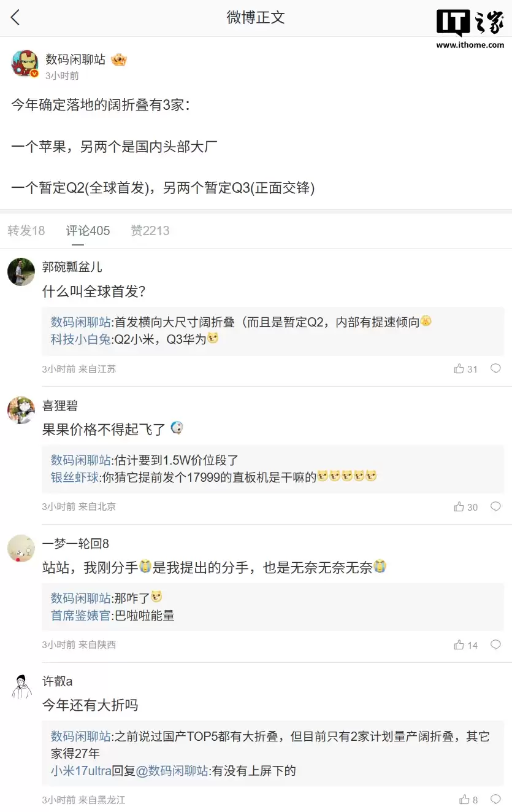Like 一梦一轮回8's comment
The image size is (512, 812).
click(459, 645)
